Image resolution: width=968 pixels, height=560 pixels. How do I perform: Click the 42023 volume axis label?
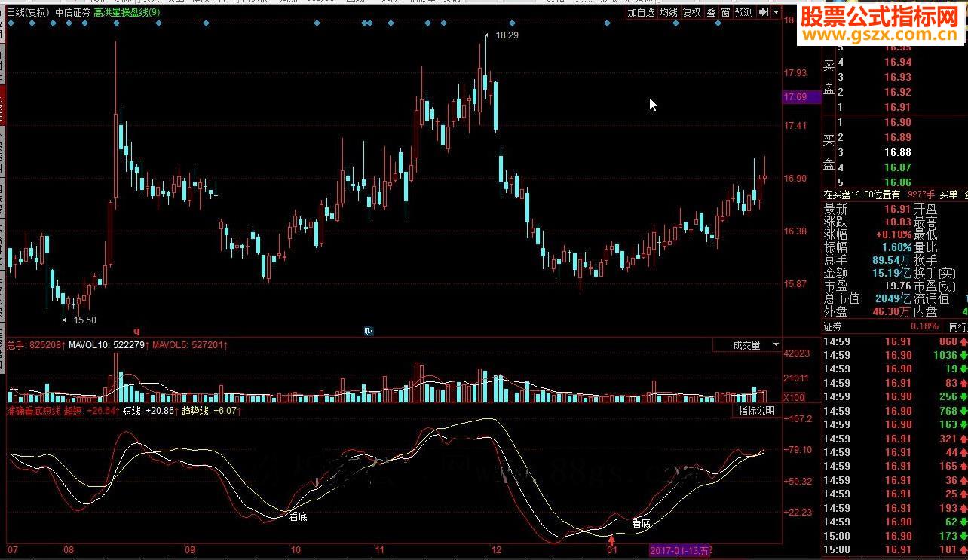tap(797, 353)
